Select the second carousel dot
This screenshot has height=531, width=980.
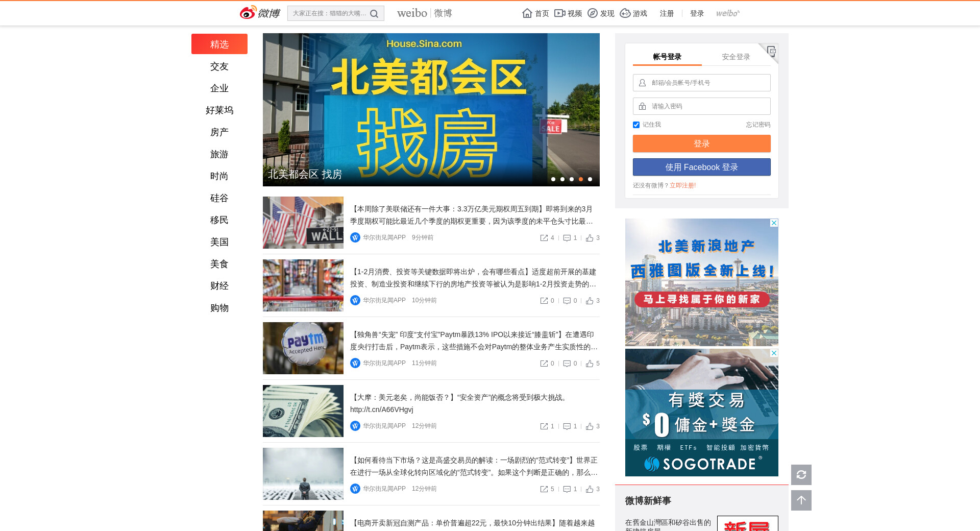pos(562,179)
